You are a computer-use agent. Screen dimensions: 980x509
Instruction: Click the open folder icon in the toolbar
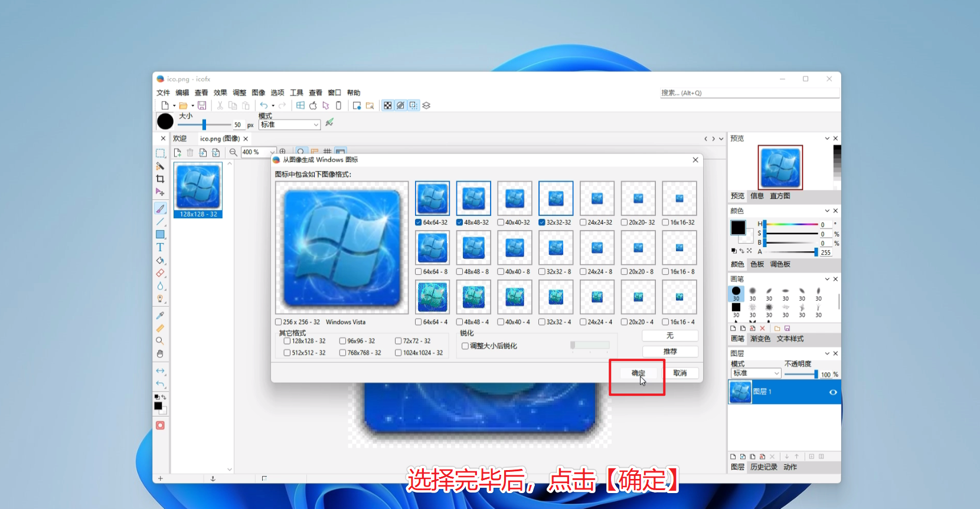(184, 106)
